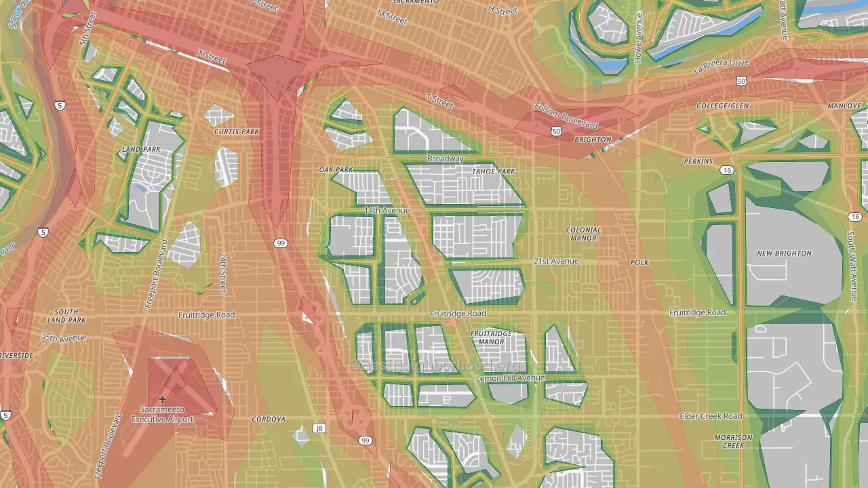
Task: Click the Sacramento Executive Airport plane icon
Action: tap(162, 400)
